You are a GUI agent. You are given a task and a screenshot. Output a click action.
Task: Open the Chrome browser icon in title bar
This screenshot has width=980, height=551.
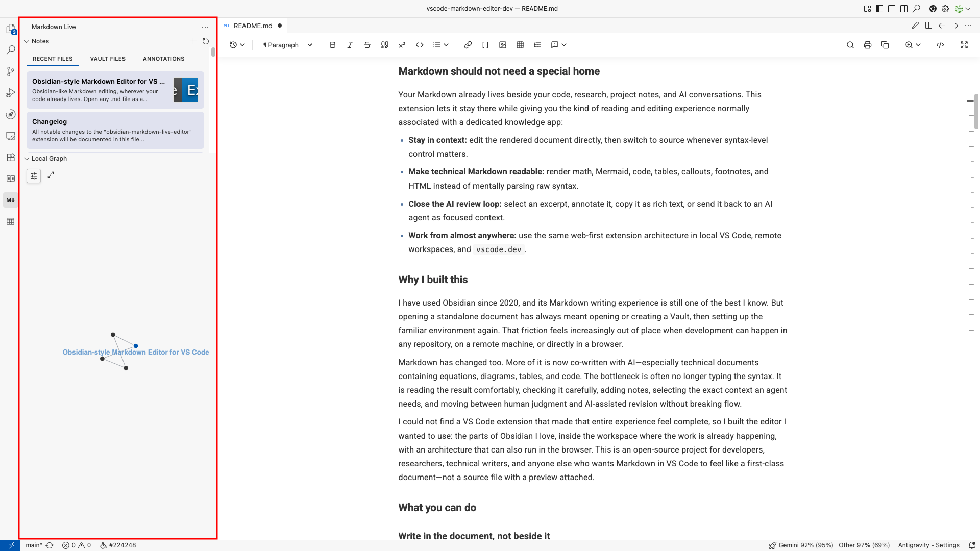tap(933, 9)
